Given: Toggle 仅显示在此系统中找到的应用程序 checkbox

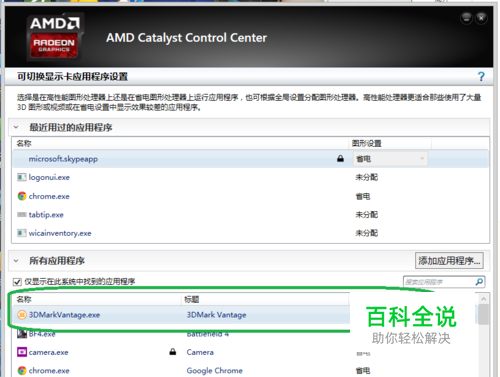Looking at the screenshot, I should (x=17, y=282).
